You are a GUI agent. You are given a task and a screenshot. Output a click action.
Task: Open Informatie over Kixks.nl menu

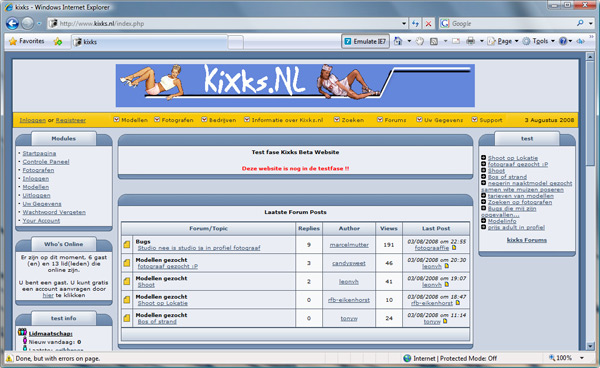click(284, 120)
